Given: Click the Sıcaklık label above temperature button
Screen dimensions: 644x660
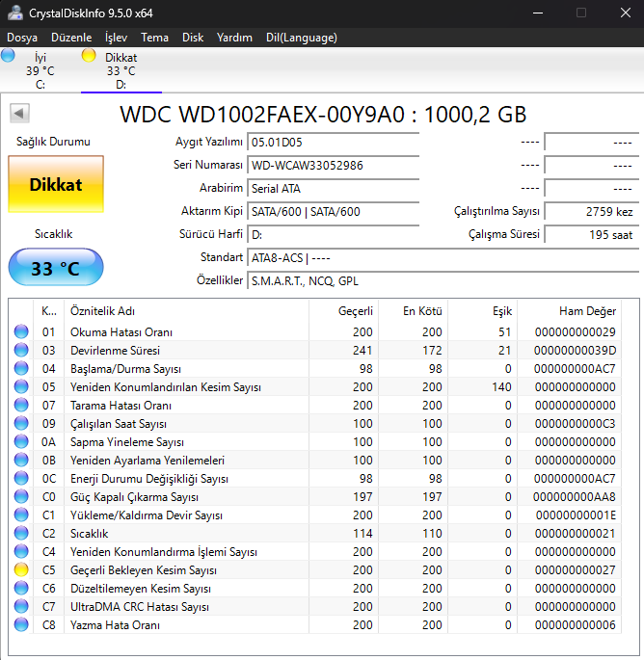Looking at the screenshot, I should click(53, 234).
